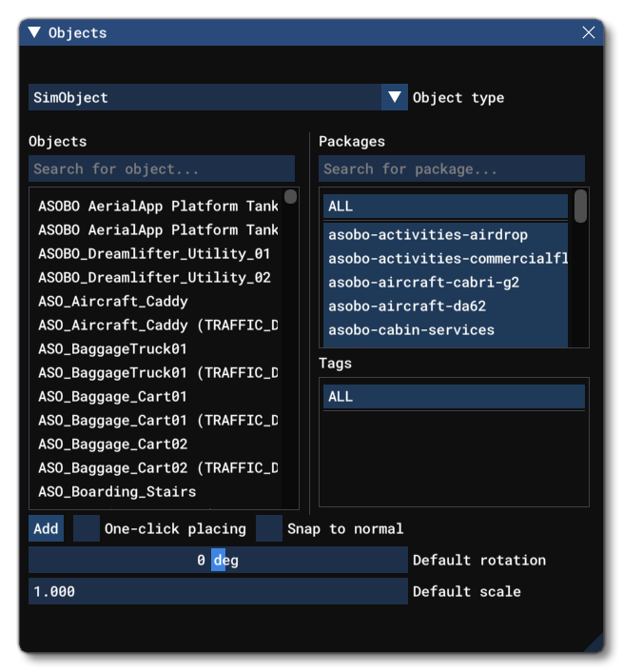623x672 pixels.
Task: Select ASO_Aircraft_Caddy (TRAFFIC_D entry
Action: 158,326
